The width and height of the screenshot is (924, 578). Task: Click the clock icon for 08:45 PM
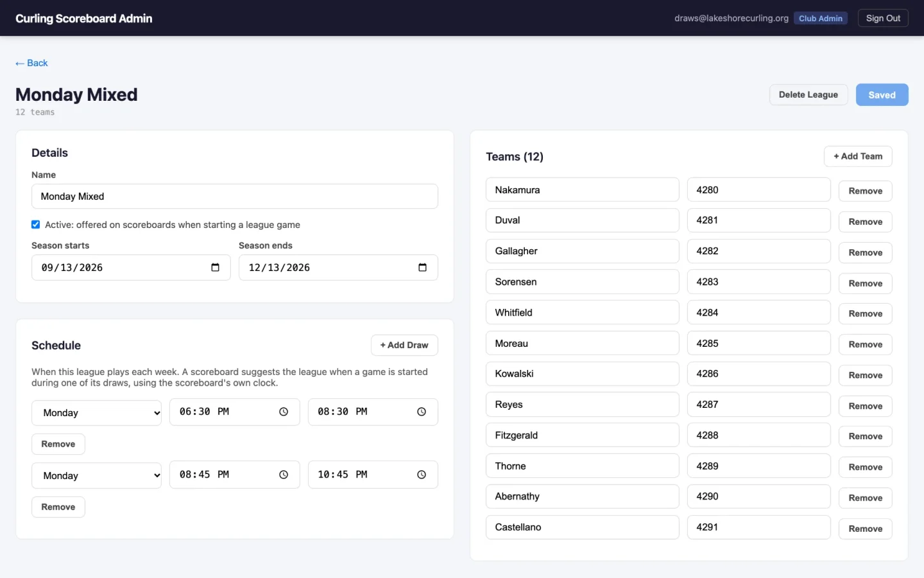tap(284, 475)
